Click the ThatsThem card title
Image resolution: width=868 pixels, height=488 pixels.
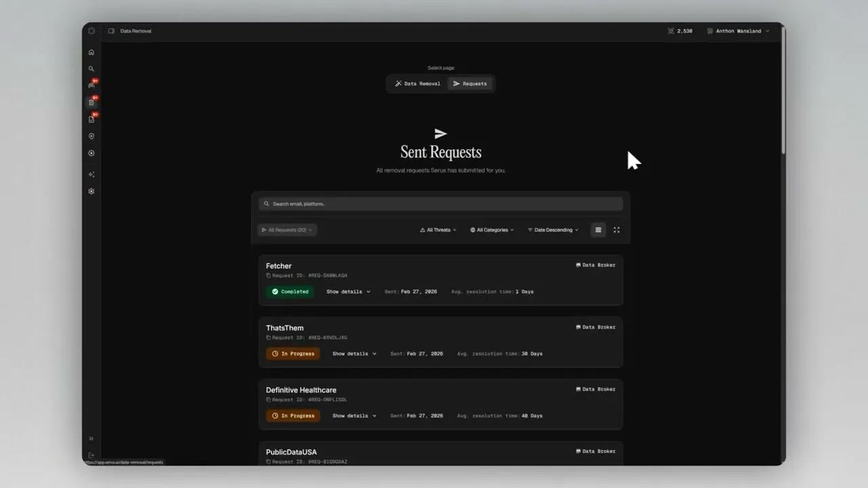click(285, 328)
